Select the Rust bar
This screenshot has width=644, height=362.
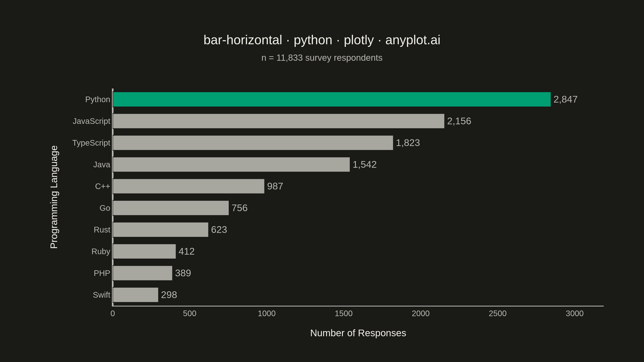tap(161, 230)
